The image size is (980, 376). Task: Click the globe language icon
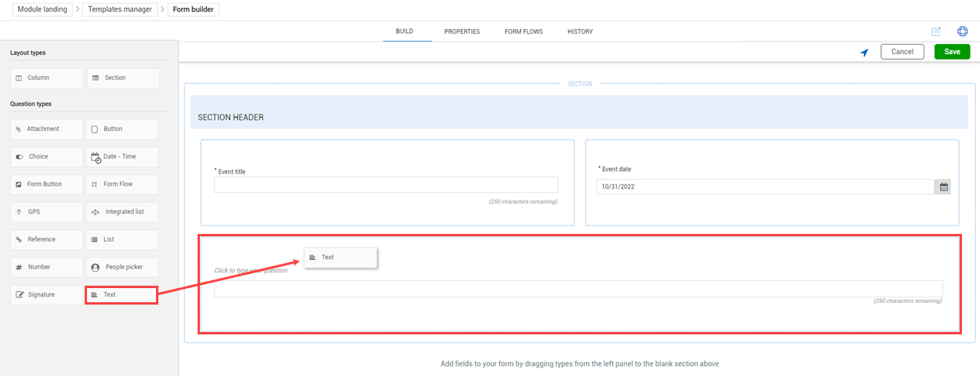tap(963, 31)
